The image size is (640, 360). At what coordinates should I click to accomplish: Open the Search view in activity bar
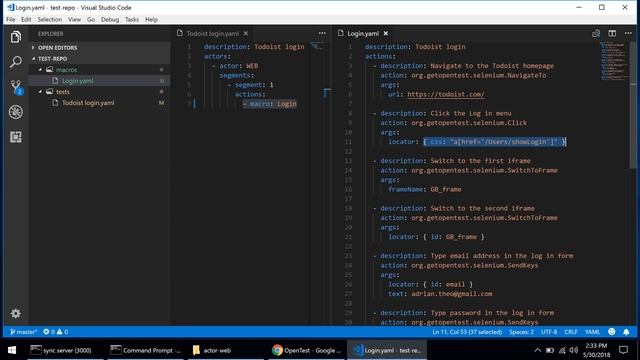pyautogui.click(x=16, y=62)
